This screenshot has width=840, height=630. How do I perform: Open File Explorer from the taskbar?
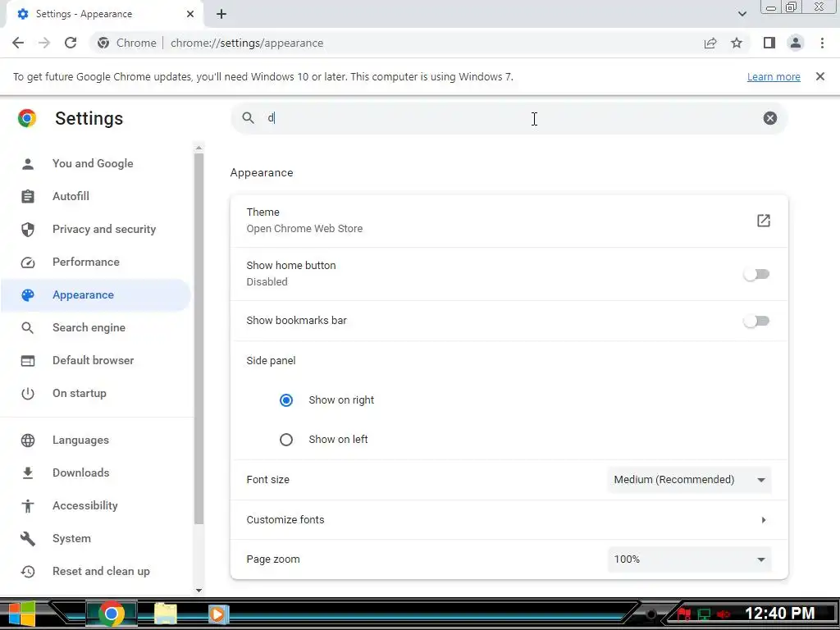[166, 614]
